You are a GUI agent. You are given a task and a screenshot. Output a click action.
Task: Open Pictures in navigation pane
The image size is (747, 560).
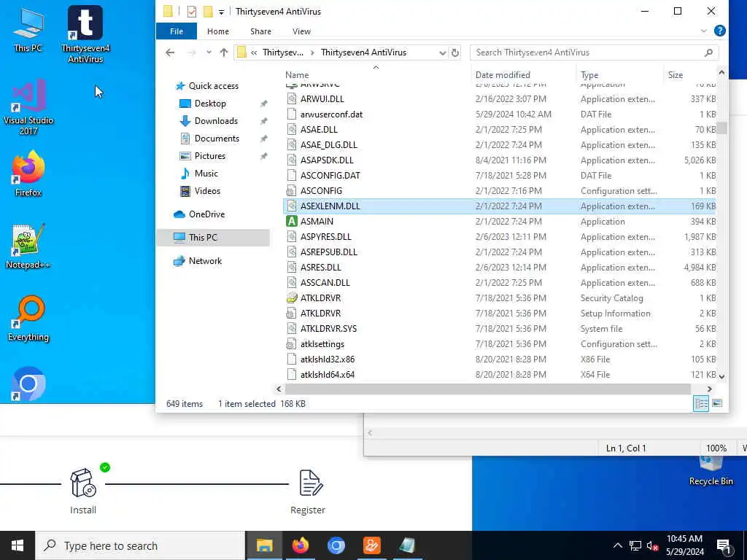coord(209,156)
